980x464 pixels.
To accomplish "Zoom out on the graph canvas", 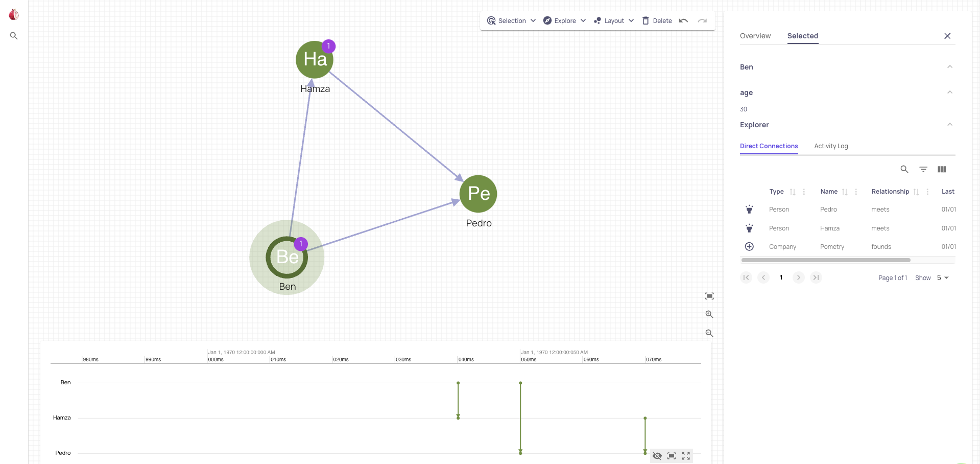I will pyautogui.click(x=709, y=333).
